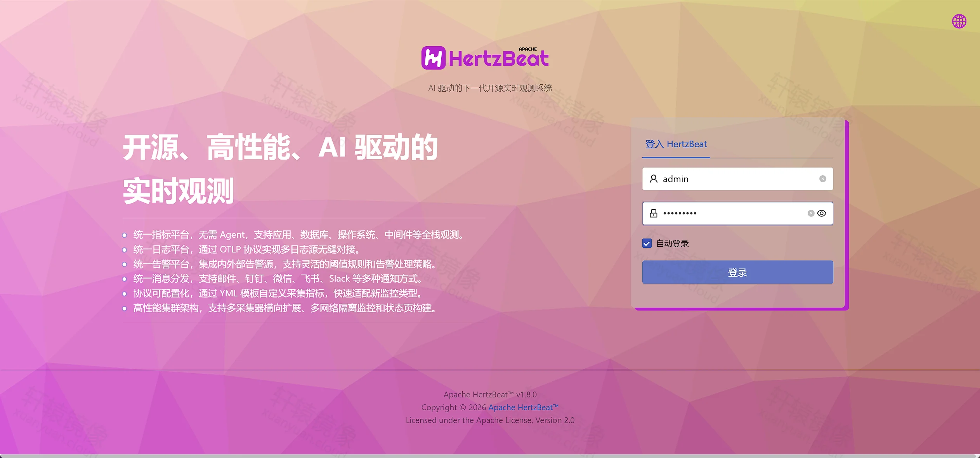Click the 统一告警平台 bullet line
Image resolution: width=980 pixels, height=458 pixels.
285,264
